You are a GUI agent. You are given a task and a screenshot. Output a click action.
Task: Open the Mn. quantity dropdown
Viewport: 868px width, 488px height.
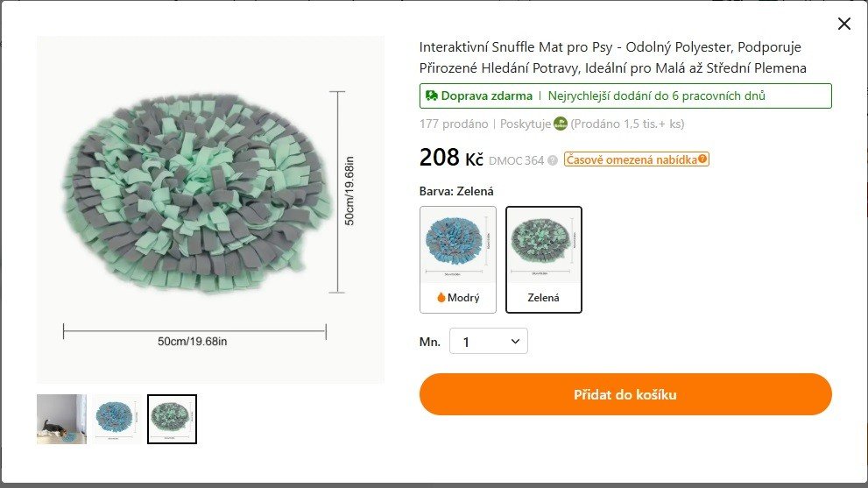[x=488, y=342]
